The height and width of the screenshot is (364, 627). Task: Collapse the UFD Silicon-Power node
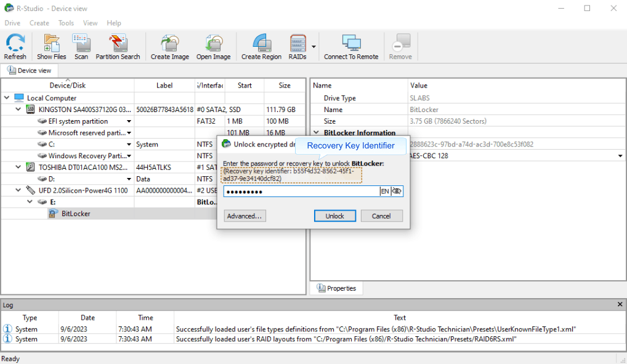18,190
